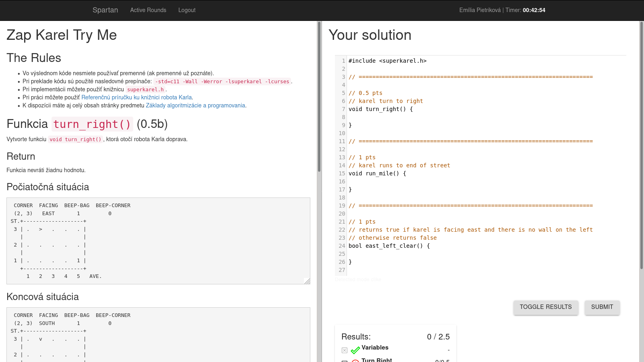Click the right solution panel vertical scrollbar
This screenshot has height=362, width=644.
642,145
